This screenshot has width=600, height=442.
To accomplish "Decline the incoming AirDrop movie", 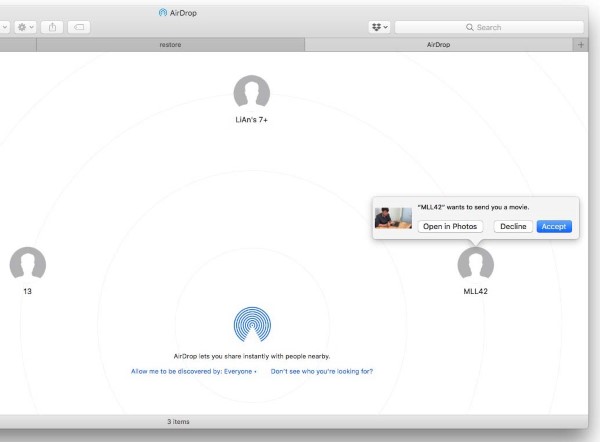I will pos(513,226).
